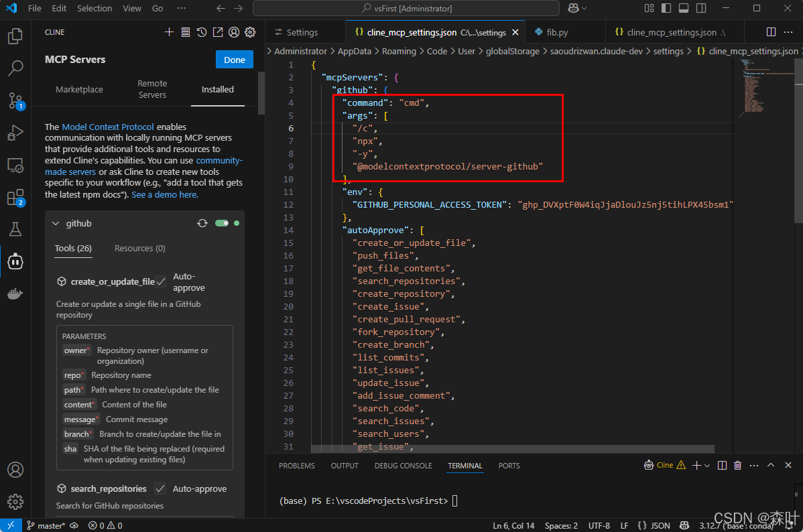Open the Explorer view in activity bar

point(15,36)
